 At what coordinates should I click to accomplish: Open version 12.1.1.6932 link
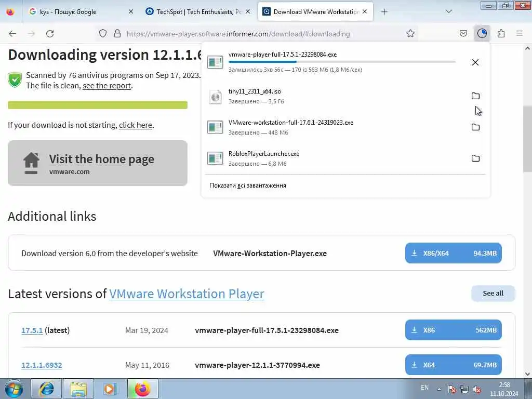coord(42,365)
